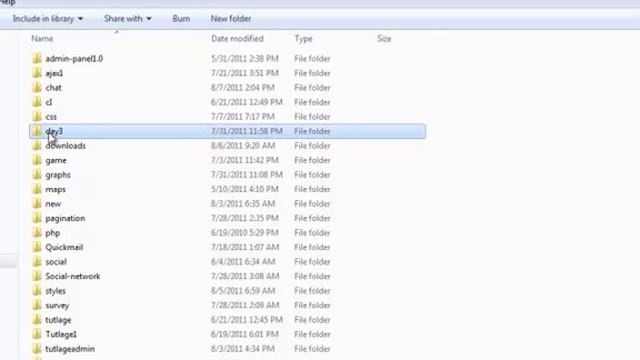Select the Tutlage1 folder name
Viewport: 640px width, 360px height.
pyautogui.click(x=61, y=334)
